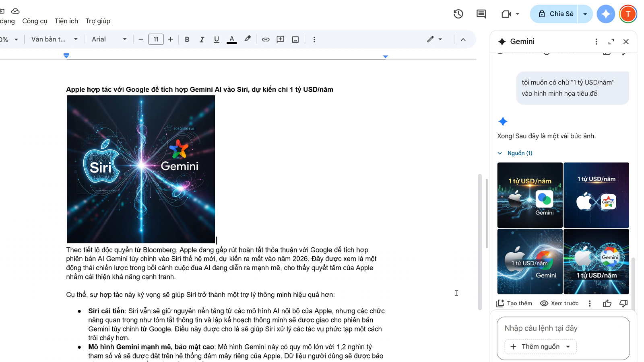The width and height of the screenshot is (644, 362).
Task: Open the Trợ giúp menu
Action: click(x=98, y=21)
